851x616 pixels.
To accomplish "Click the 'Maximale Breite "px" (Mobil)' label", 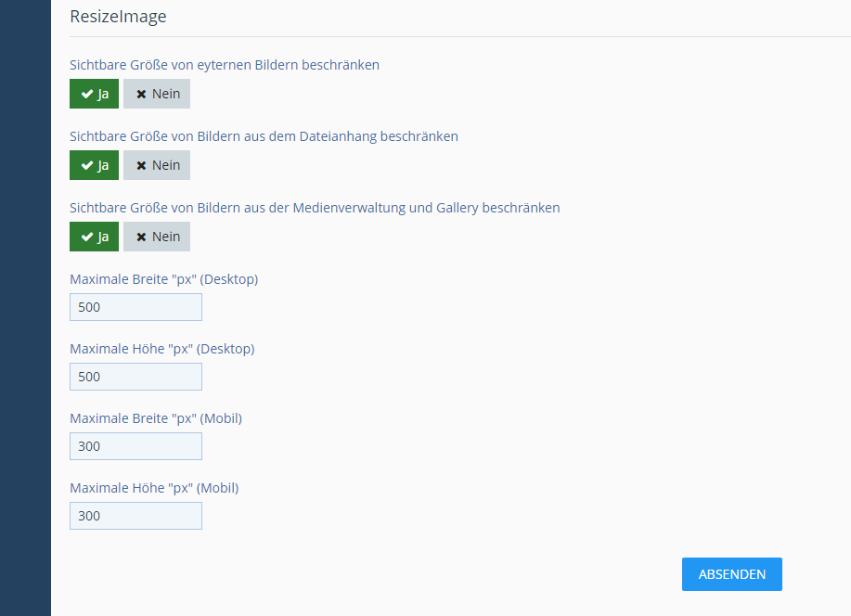I will [x=156, y=418].
